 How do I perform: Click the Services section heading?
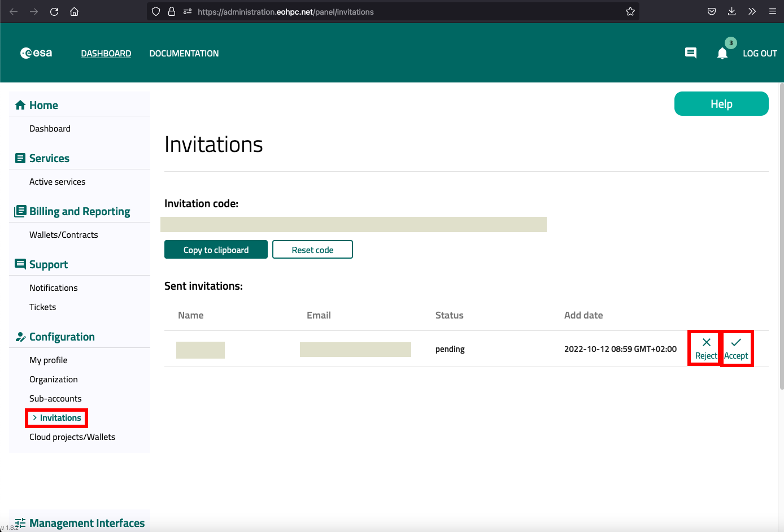[49, 158]
